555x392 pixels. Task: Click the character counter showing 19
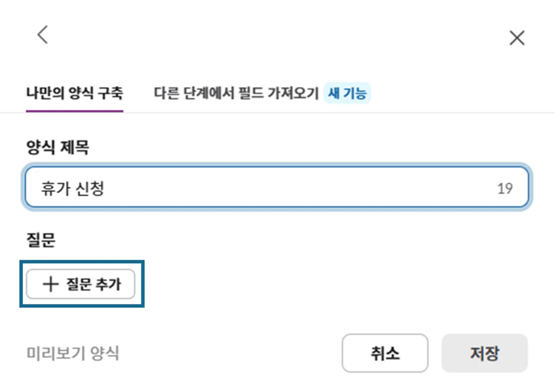[x=505, y=189]
